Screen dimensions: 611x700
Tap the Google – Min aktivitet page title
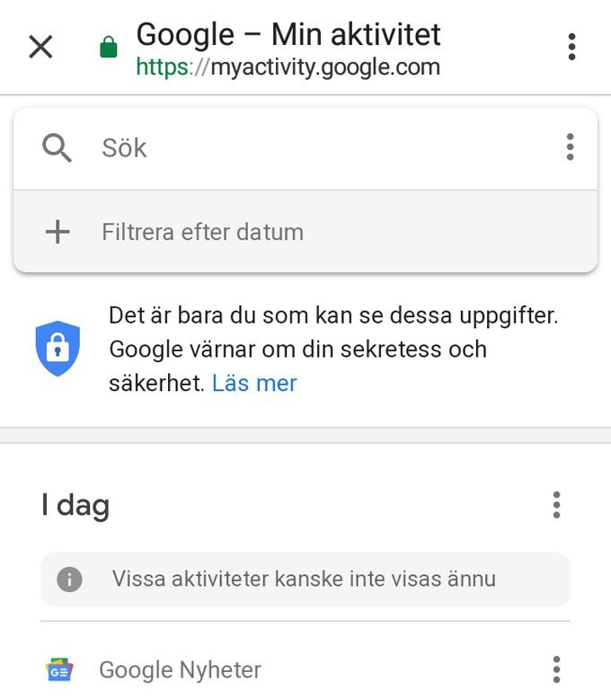pos(288,34)
